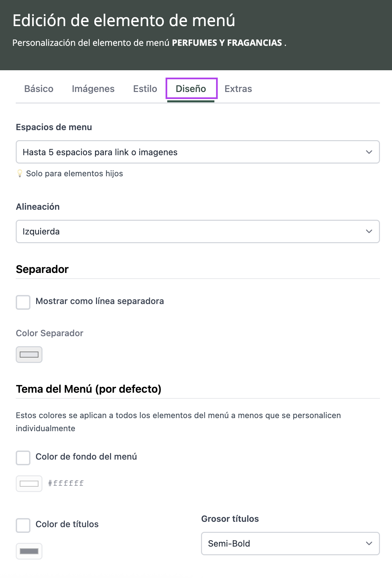Viewport: 392px width, 578px height.
Task: Click the menu background color swatch
Action: click(29, 484)
